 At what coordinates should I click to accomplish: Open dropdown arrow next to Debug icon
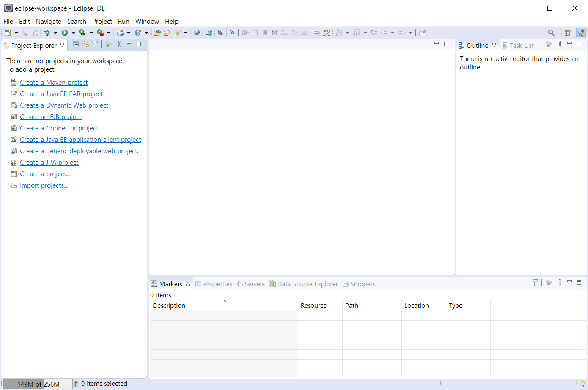pos(55,33)
